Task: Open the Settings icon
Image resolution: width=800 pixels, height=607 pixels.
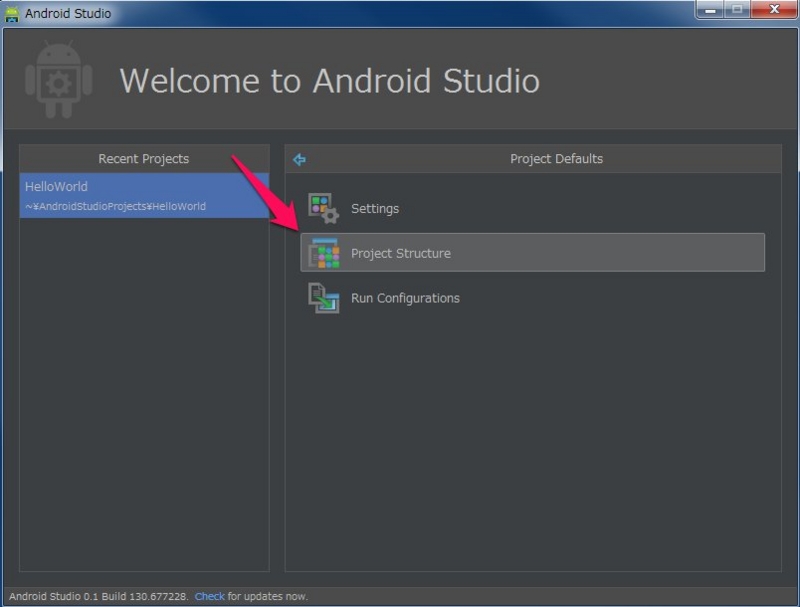Action: (x=323, y=208)
